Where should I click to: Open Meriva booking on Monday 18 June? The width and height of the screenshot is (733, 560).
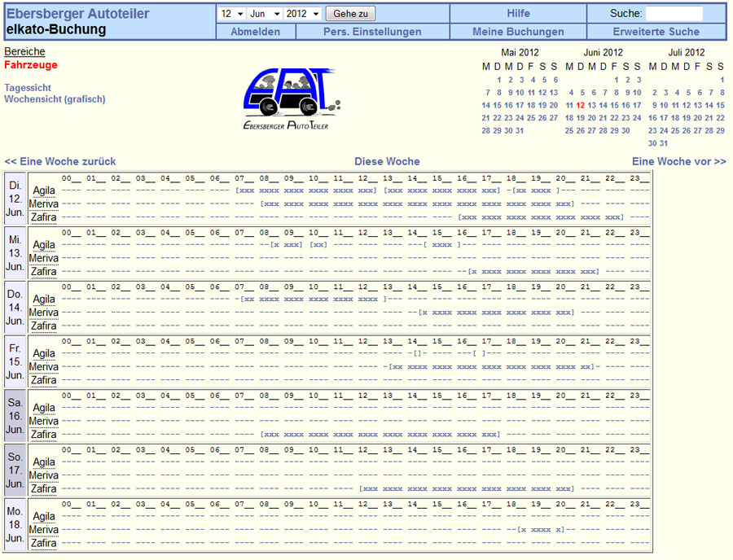click(541, 530)
